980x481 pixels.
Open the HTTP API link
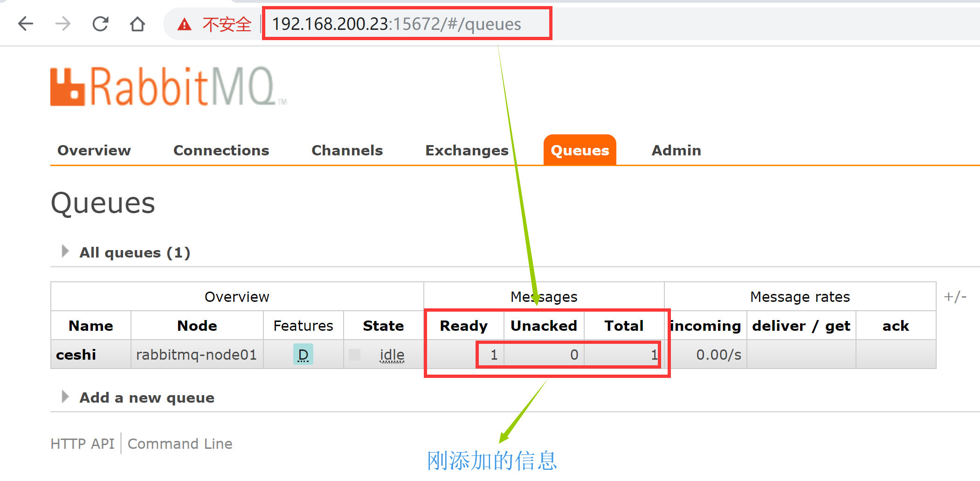tap(83, 444)
